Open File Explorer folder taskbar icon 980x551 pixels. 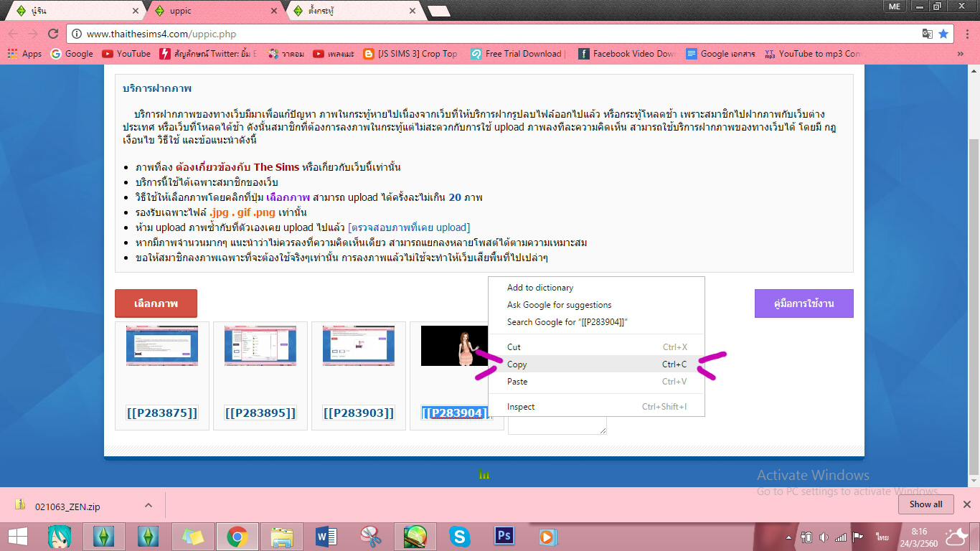click(282, 536)
